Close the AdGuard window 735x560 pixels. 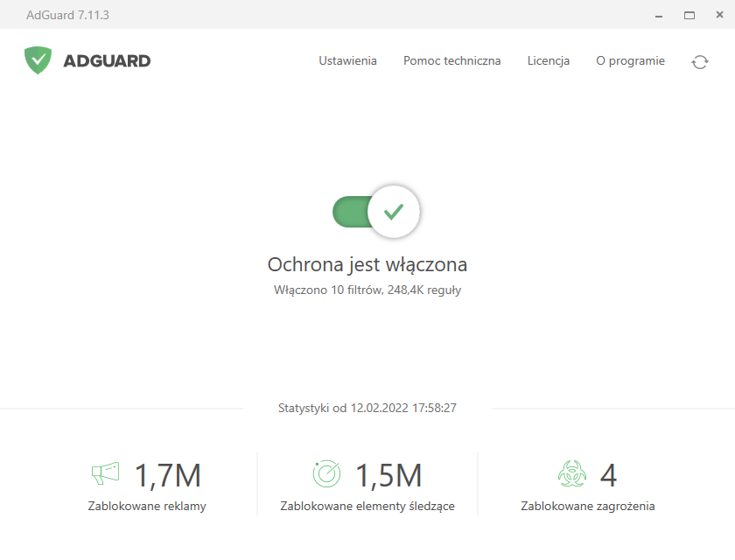click(x=719, y=15)
